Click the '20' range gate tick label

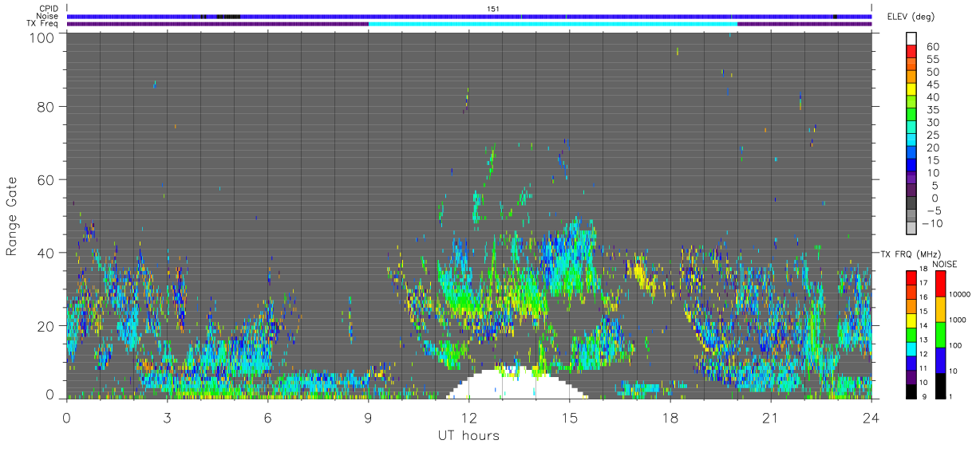coord(47,326)
